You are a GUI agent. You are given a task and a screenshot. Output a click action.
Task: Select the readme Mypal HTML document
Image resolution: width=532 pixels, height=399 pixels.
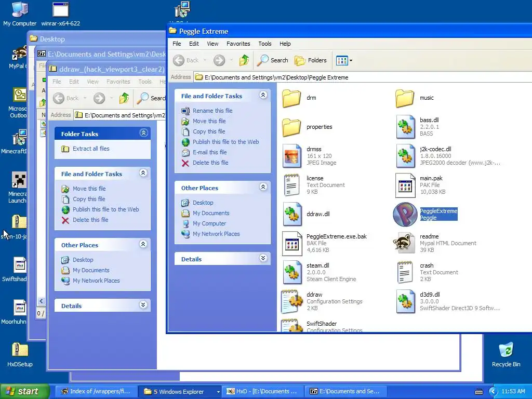404,243
